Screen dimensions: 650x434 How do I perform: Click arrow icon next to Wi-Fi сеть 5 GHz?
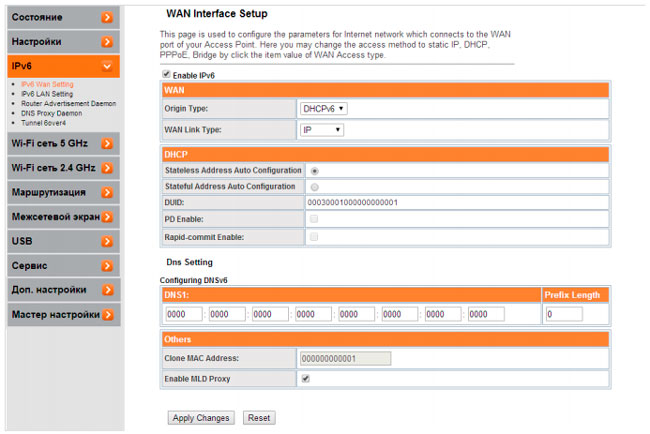click(x=107, y=143)
